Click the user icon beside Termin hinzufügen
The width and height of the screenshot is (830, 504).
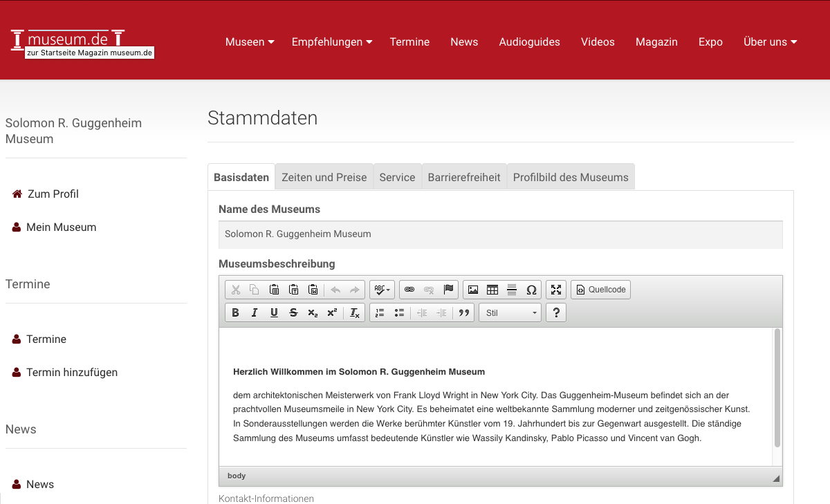point(17,373)
